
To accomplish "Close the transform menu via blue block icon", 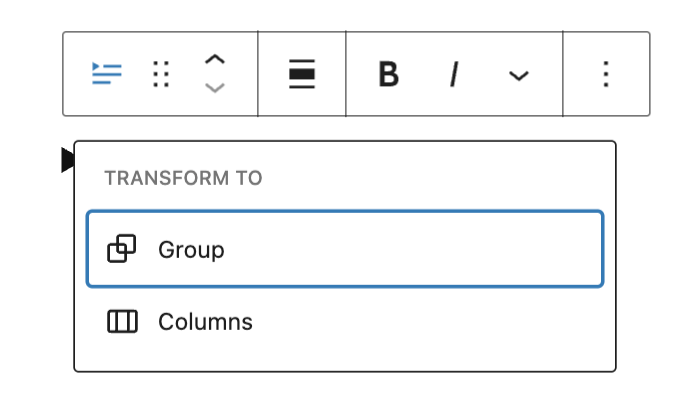I will [107, 74].
